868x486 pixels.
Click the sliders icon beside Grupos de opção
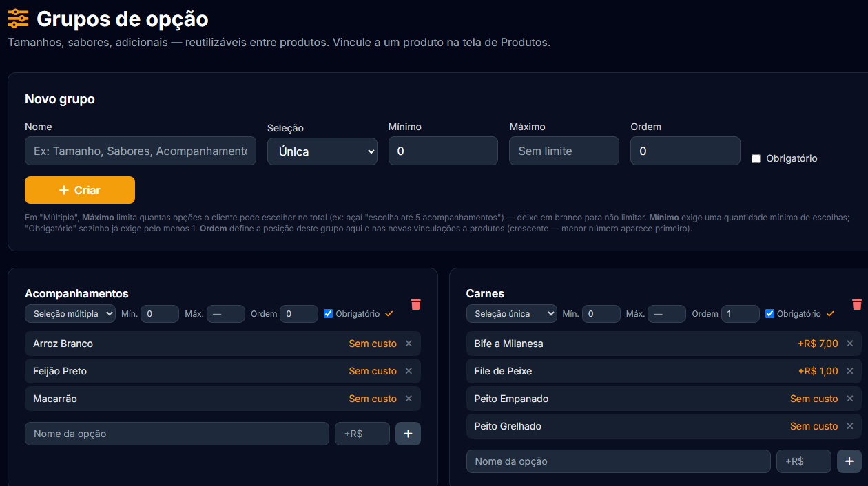click(x=18, y=19)
